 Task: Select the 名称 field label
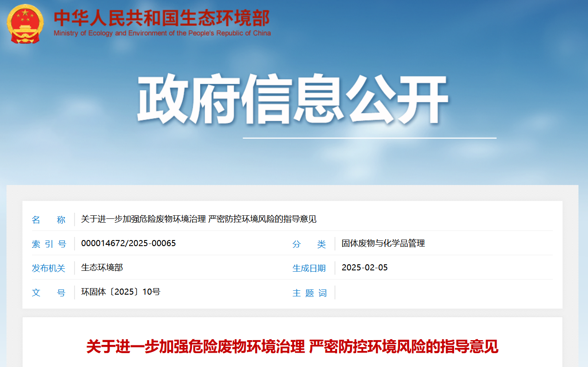click(x=49, y=220)
